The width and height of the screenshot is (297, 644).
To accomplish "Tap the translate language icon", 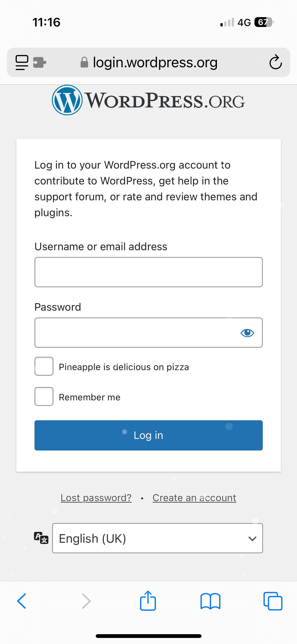I will (41, 538).
